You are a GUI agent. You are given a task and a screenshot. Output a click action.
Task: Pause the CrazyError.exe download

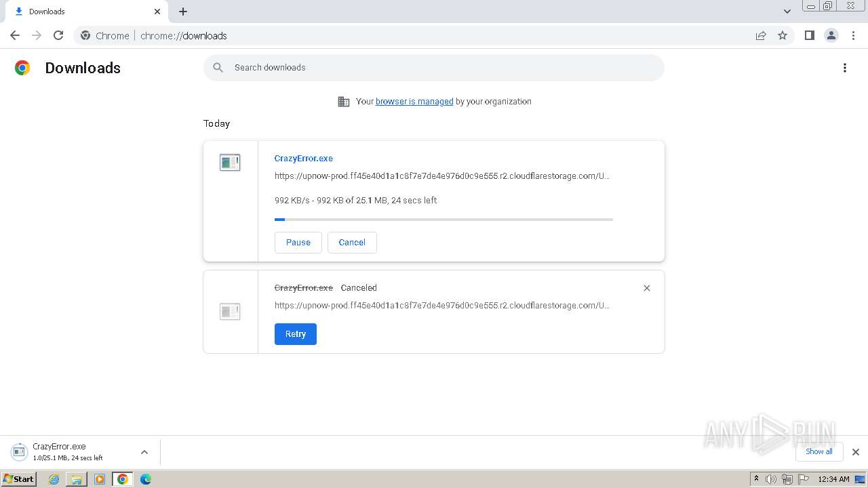298,243
